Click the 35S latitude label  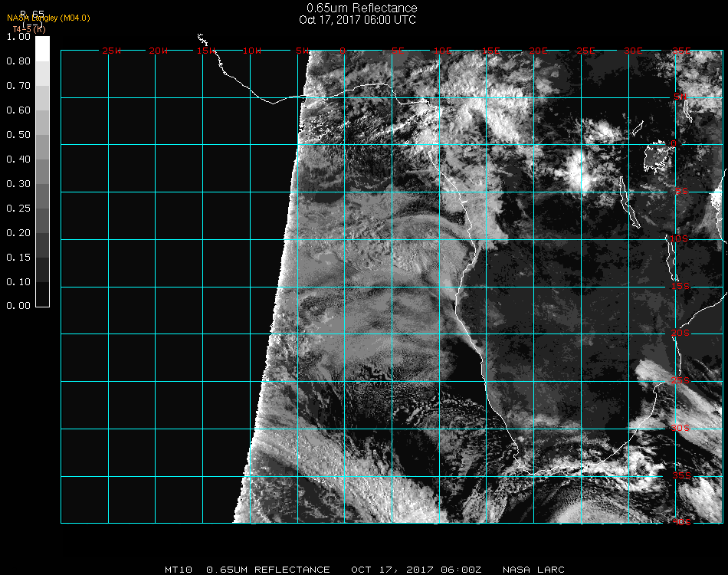point(680,475)
